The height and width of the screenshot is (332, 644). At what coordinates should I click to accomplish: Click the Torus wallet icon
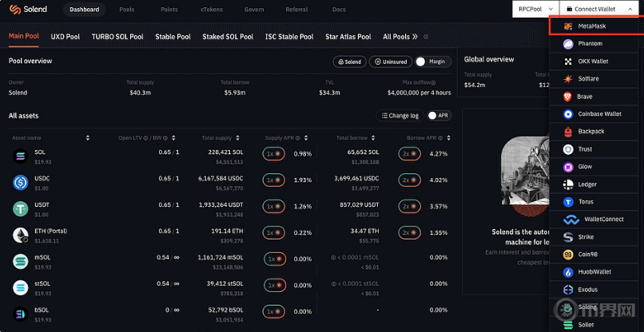568,202
